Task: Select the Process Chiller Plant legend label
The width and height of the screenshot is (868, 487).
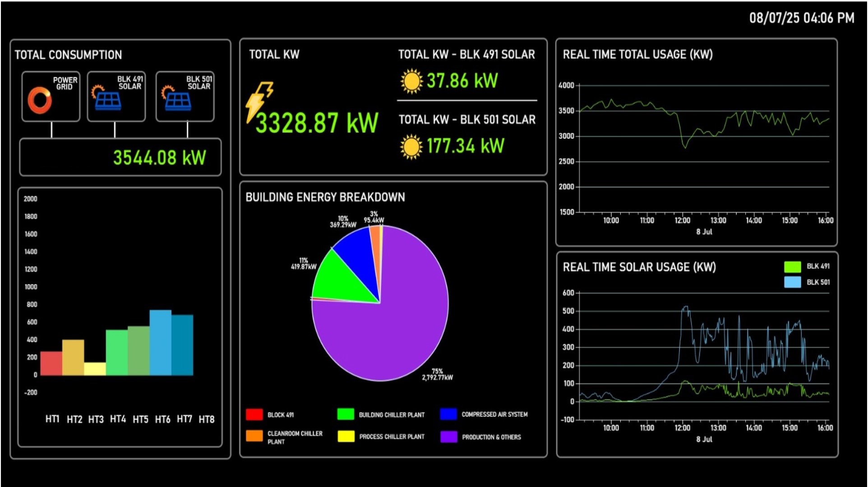Action: pos(392,436)
